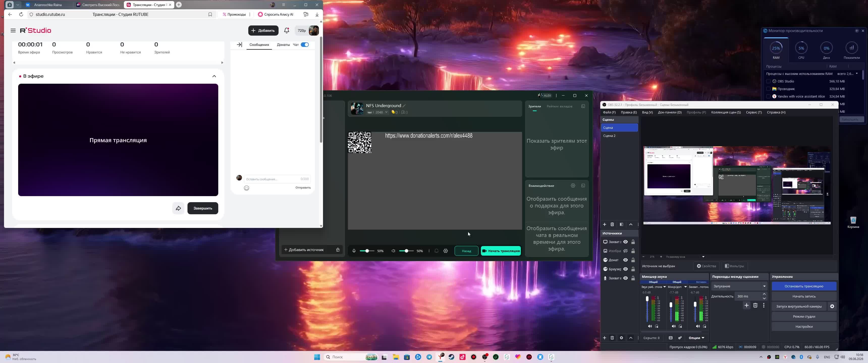
Task: Toggle lock on the Донат source
Action: coord(633,260)
